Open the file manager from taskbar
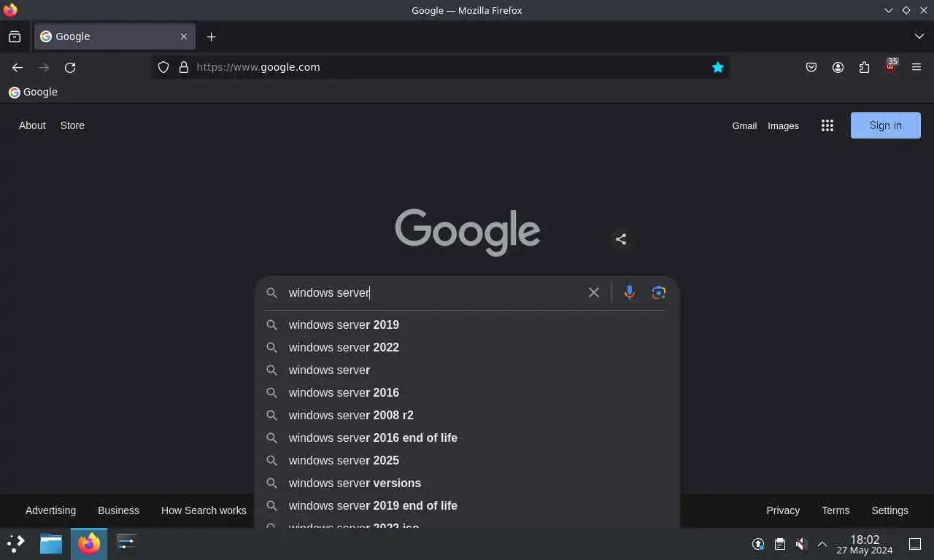This screenshot has height=560, width=934. [51, 543]
